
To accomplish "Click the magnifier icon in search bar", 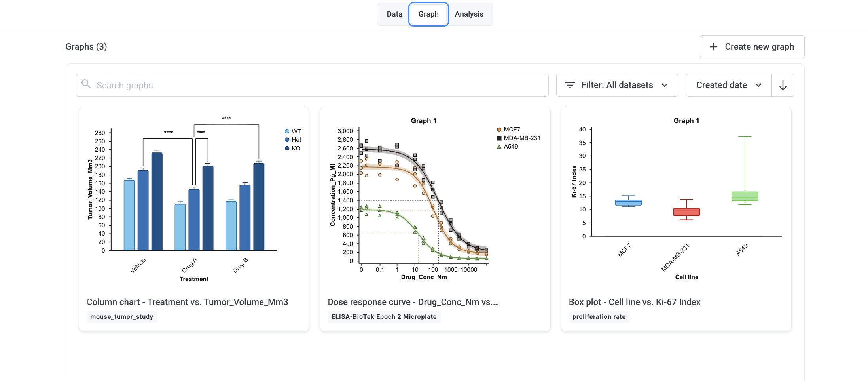I will 86,84.
